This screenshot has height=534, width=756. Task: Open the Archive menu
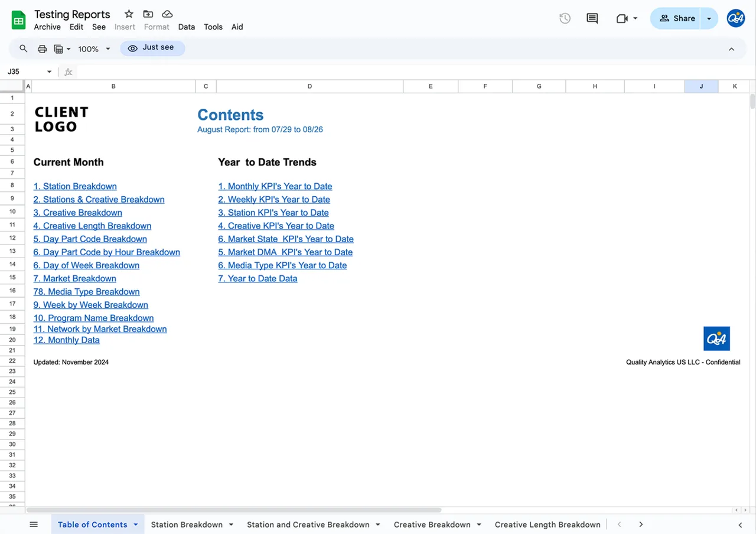[47, 27]
